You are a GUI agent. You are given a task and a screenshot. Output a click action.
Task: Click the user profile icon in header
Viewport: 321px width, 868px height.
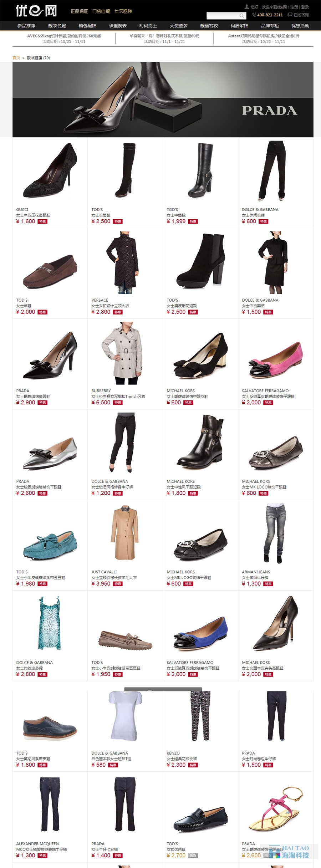click(246, 7)
